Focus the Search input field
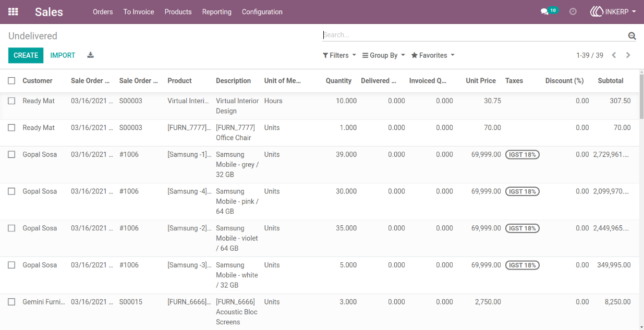 474,35
